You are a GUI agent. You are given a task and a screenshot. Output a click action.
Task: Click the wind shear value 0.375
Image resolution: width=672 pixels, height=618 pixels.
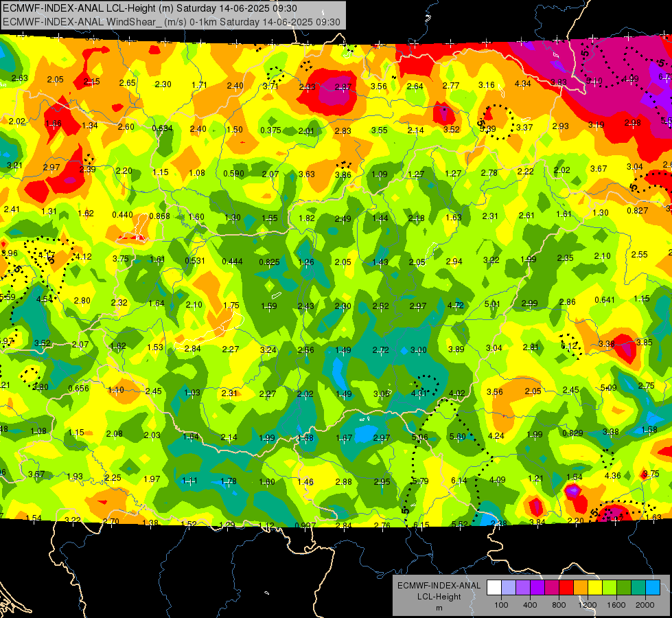click(x=271, y=130)
